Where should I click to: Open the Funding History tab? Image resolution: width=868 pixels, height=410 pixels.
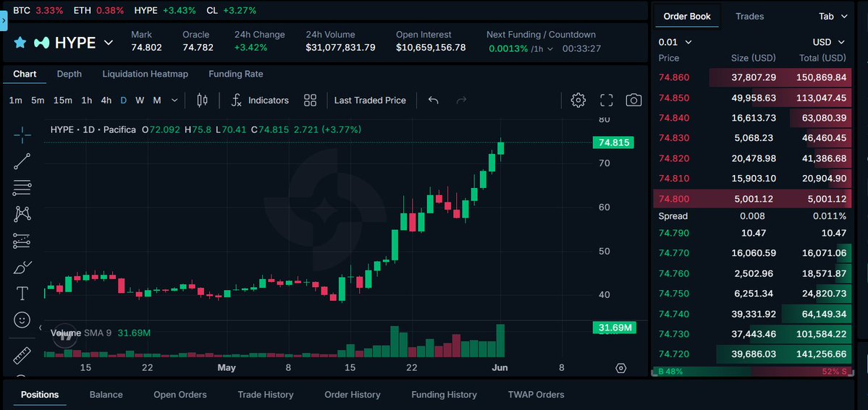pyautogui.click(x=444, y=395)
